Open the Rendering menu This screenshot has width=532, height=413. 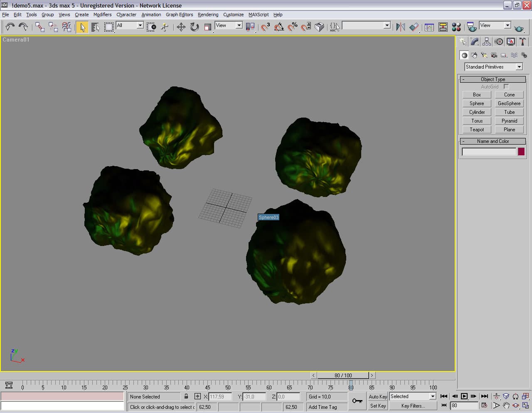pyautogui.click(x=208, y=15)
